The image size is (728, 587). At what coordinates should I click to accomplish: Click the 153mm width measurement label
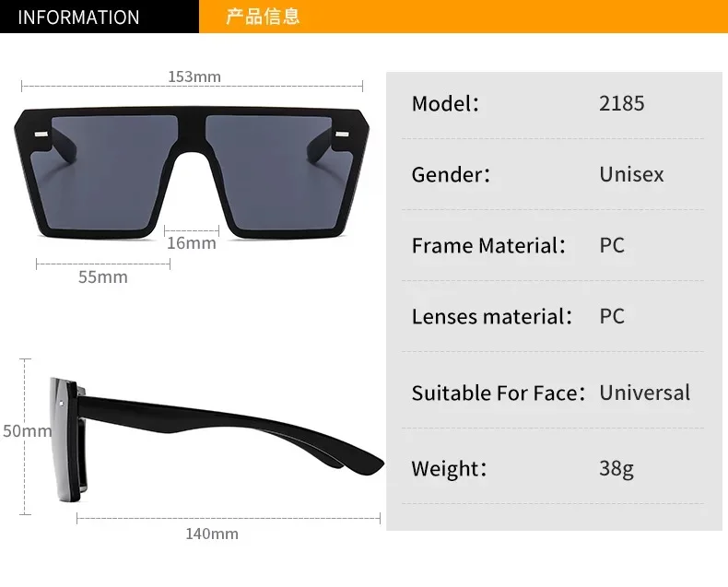[194, 76]
